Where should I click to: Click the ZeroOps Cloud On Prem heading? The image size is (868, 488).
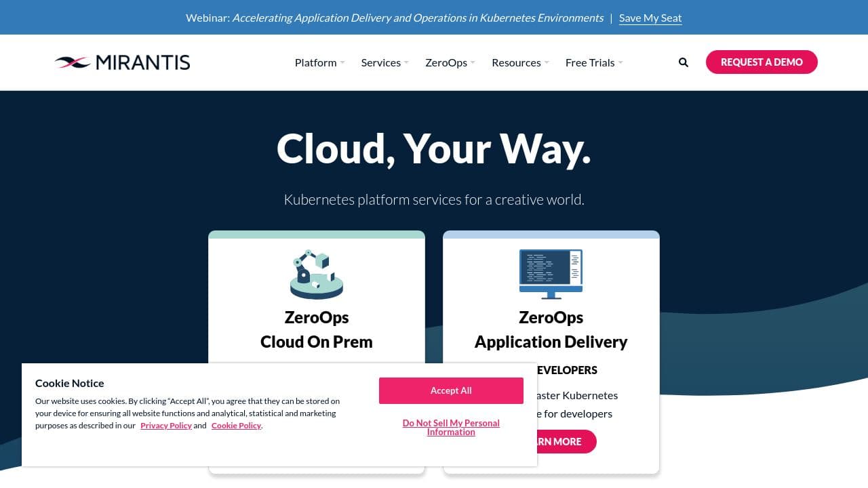click(317, 329)
